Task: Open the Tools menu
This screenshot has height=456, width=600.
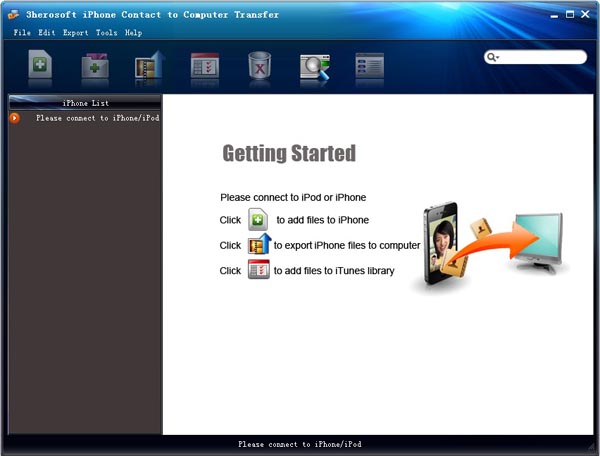Action: tap(106, 33)
